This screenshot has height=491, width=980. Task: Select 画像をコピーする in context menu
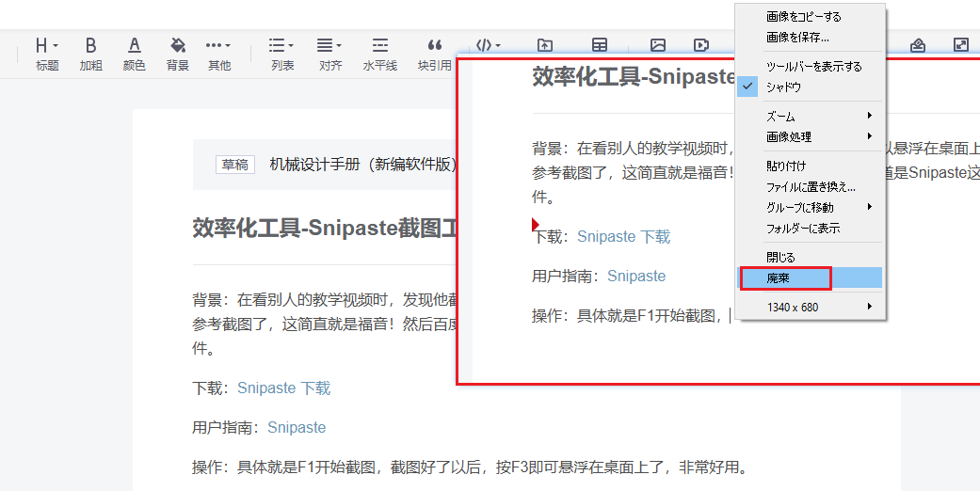[x=810, y=17]
